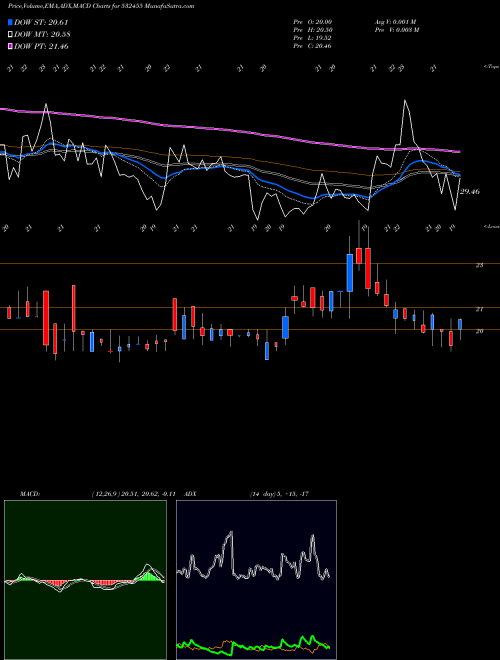Click the MACD (12,26,9) parameter values

(x=133, y=494)
